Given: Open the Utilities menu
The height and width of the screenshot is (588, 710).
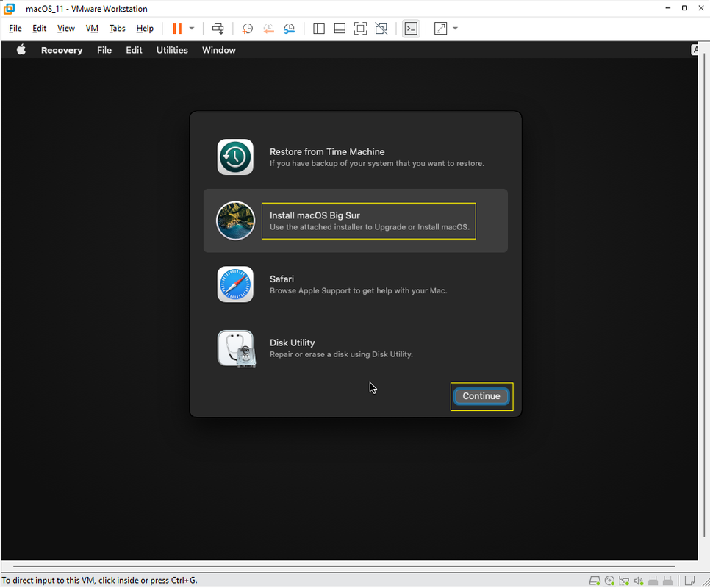Looking at the screenshot, I should coord(172,50).
